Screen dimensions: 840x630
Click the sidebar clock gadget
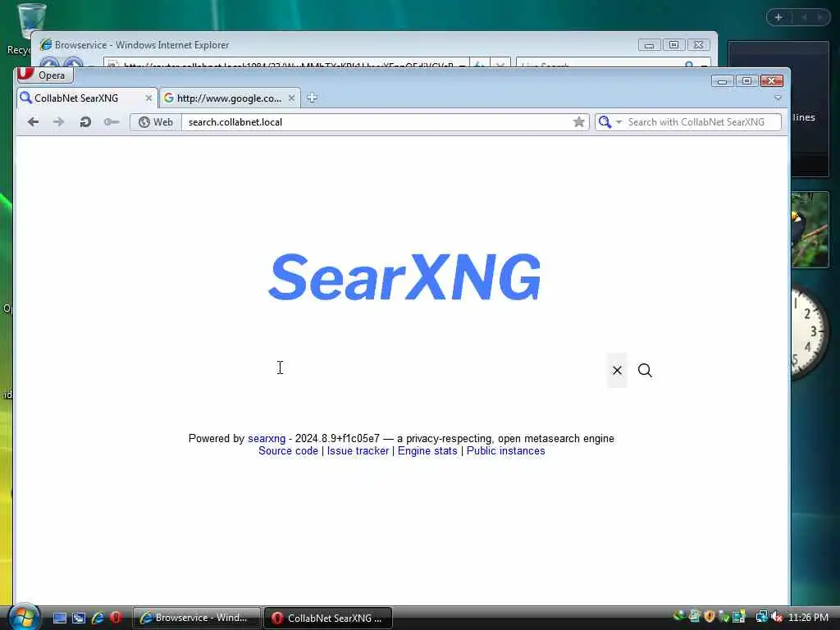pos(810,332)
